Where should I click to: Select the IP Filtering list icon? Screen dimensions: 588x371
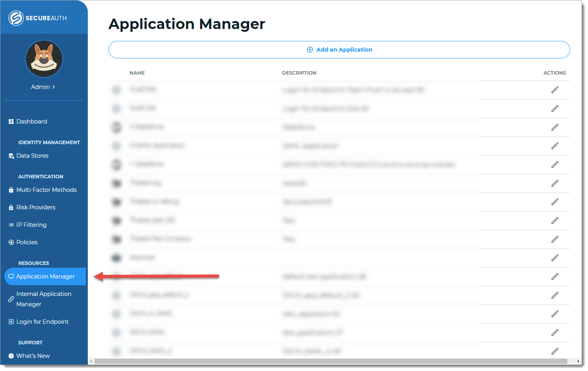11,224
